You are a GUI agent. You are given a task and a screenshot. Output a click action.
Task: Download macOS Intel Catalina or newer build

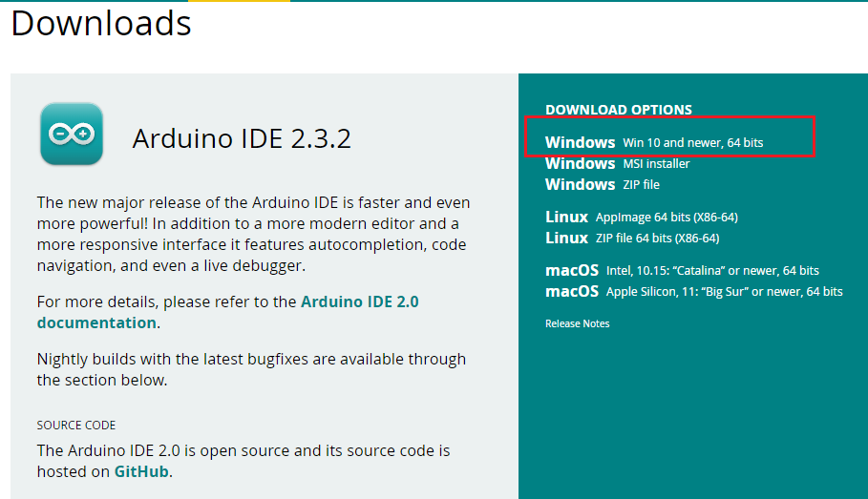pyautogui.click(x=682, y=270)
